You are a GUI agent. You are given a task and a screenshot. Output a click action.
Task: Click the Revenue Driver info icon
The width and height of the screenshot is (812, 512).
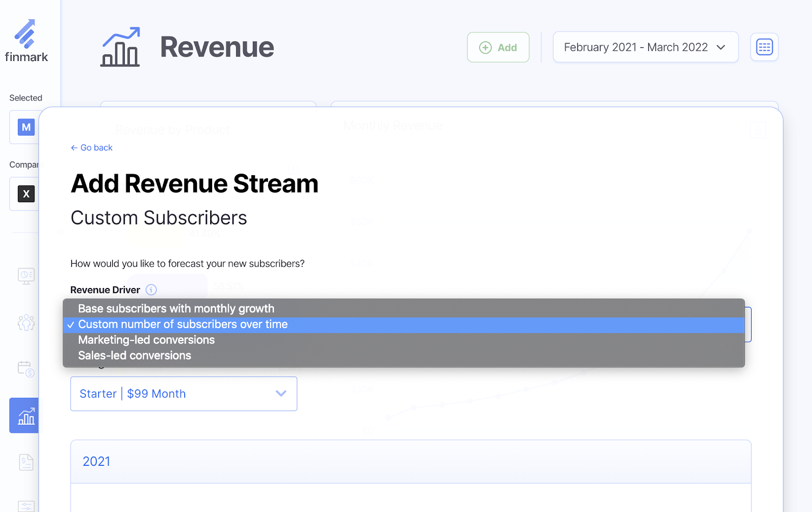point(151,290)
